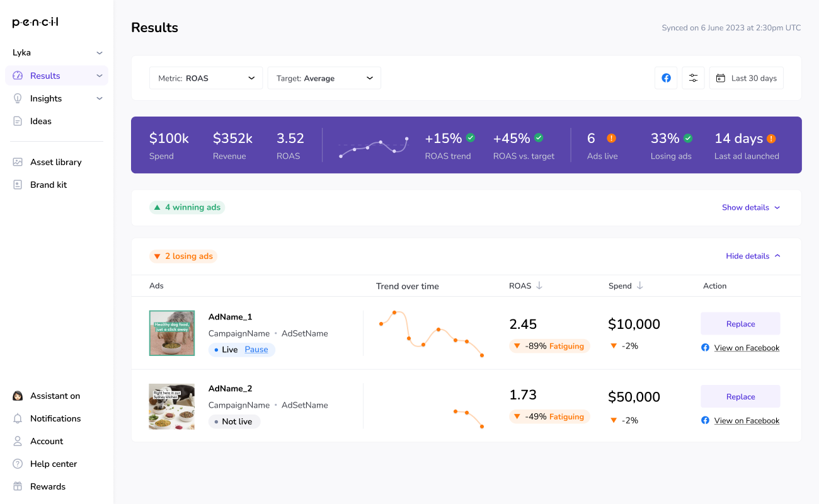
Task: View AdName_1 on Facebook
Action: coord(747,348)
